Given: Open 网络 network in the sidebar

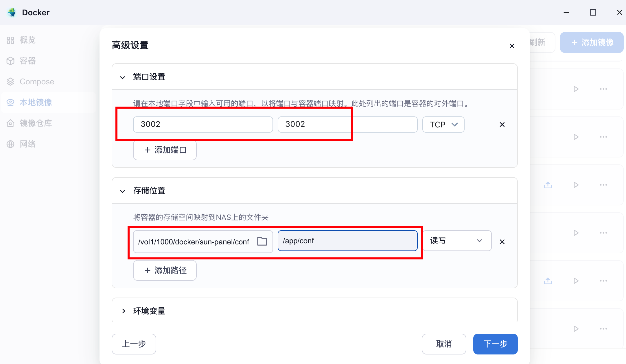Looking at the screenshot, I should pos(27,144).
